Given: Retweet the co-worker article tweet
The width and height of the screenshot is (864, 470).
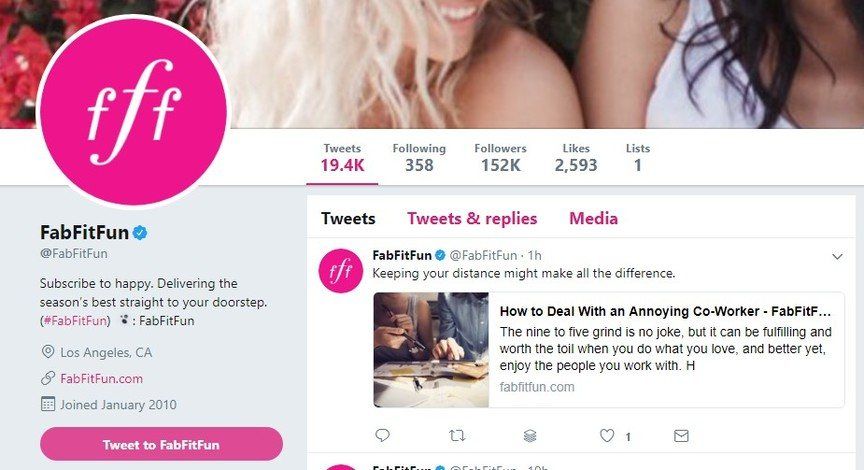Looking at the screenshot, I should [457, 436].
